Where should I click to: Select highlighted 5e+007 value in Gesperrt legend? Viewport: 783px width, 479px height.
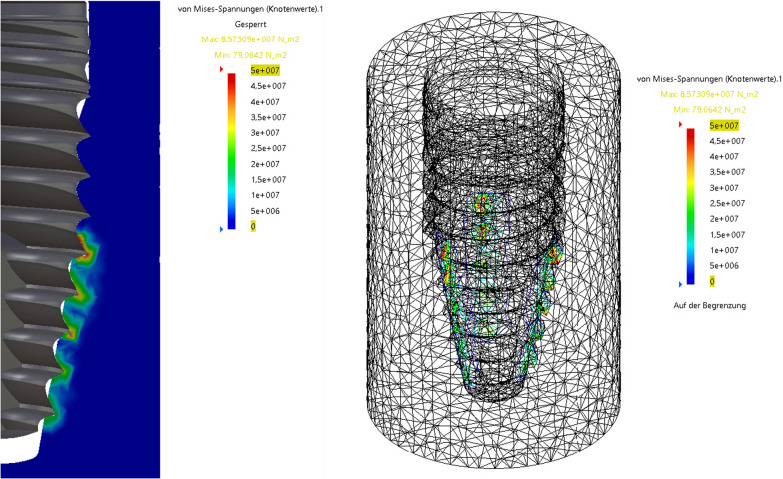[x=264, y=70]
